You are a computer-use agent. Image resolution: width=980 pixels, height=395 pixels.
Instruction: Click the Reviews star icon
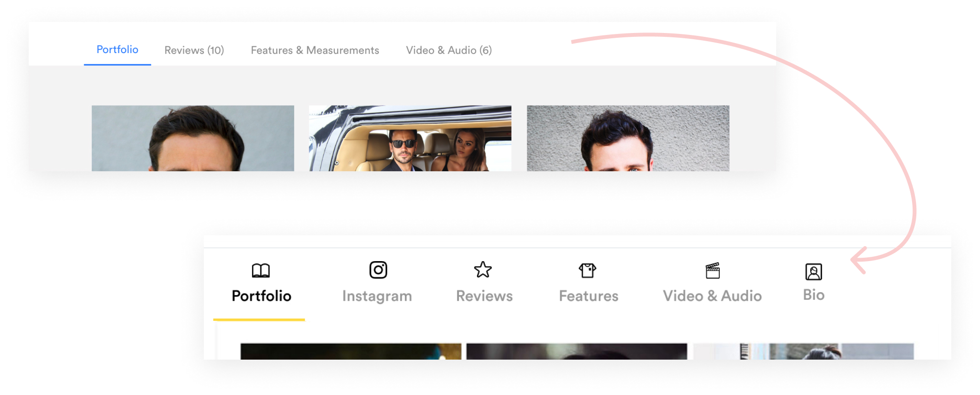click(483, 270)
